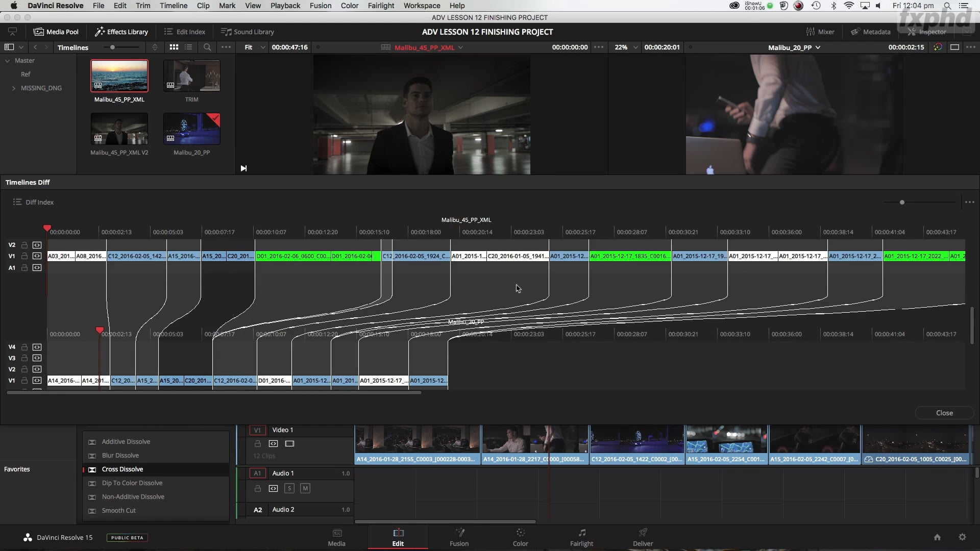Image resolution: width=980 pixels, height=551 pixels.
Task: Expand the MISSING_DNG bin
Action: (x=13, y=88)
